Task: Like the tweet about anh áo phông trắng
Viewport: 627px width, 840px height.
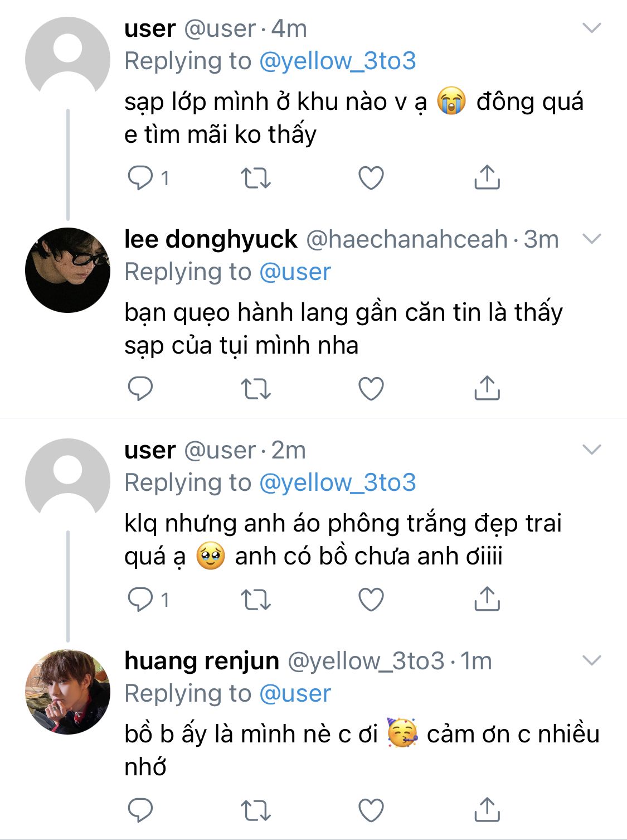Action: point(371,600)
